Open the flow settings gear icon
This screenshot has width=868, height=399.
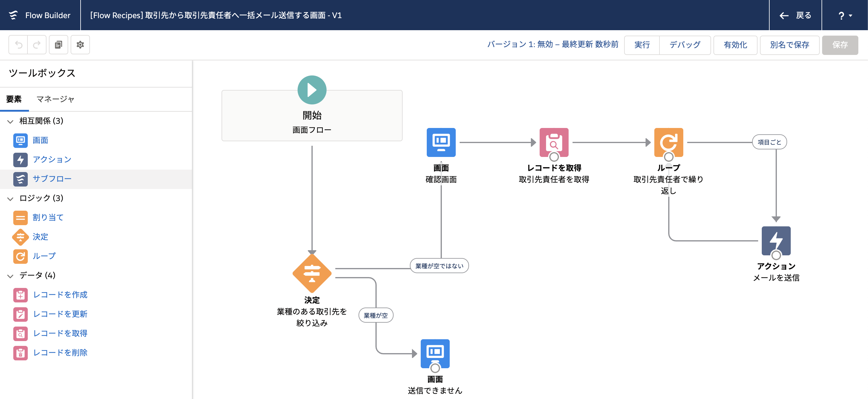point(80,44)
